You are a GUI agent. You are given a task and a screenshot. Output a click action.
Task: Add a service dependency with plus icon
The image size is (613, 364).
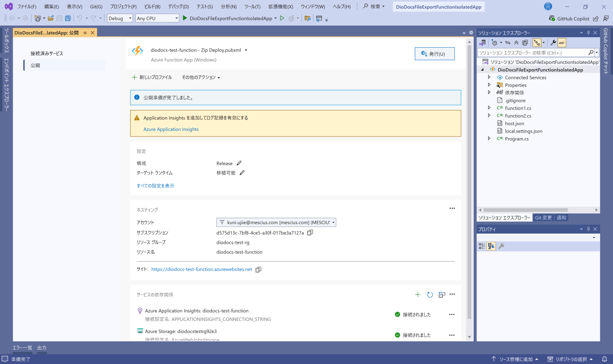click(418, 295)
